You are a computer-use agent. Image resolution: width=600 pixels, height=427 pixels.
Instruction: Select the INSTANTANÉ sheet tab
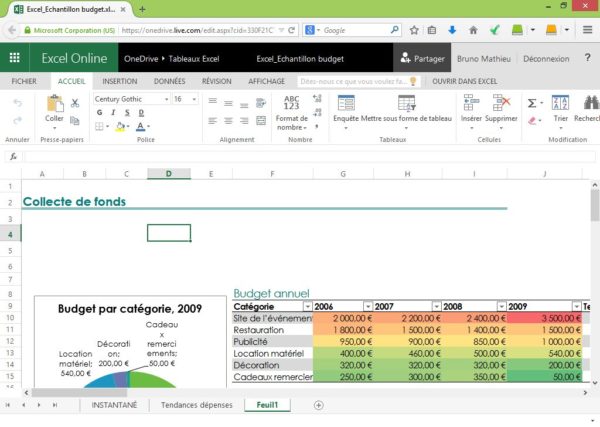click(114, 405)
